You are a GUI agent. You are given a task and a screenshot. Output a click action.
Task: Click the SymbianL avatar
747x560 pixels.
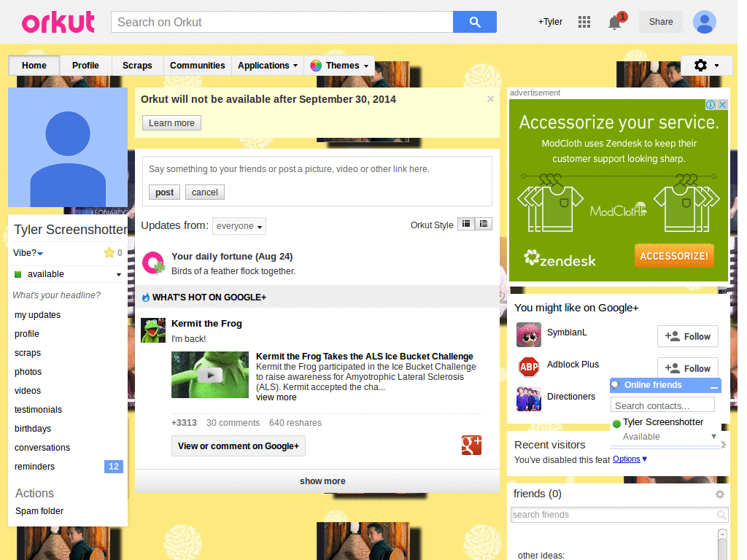529,334
